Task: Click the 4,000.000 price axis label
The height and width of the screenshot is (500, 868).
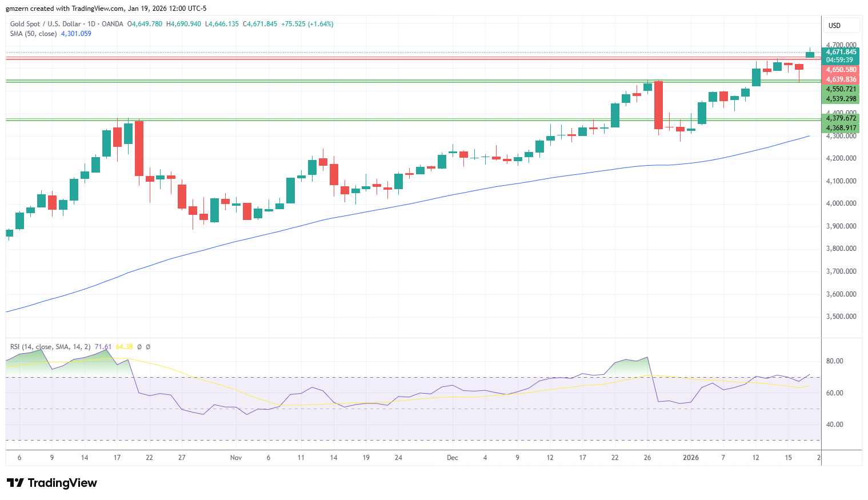Action: pyautogui.click(x=841, y=203)
